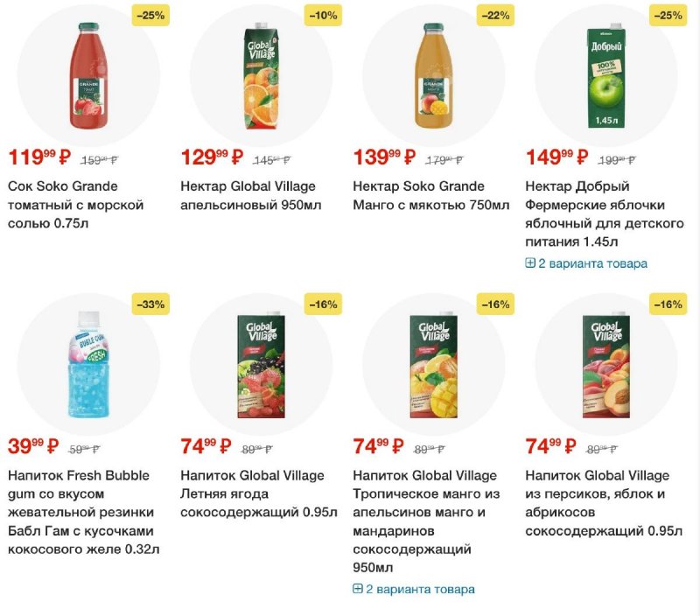
Task: Open the Global Village Летняя ягода carton image
Action: 261,364
